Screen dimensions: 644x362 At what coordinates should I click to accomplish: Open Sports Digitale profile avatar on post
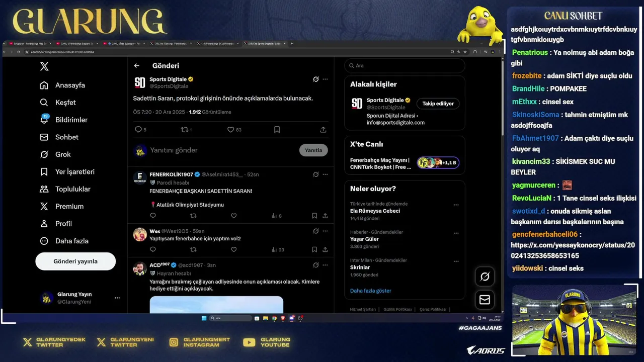(140, 82)
